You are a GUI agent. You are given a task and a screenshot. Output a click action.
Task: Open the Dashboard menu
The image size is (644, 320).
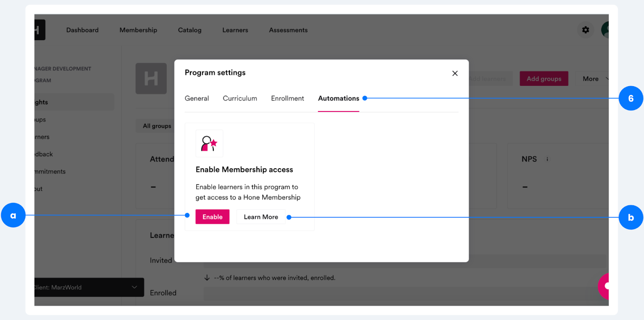coord(83,30)
